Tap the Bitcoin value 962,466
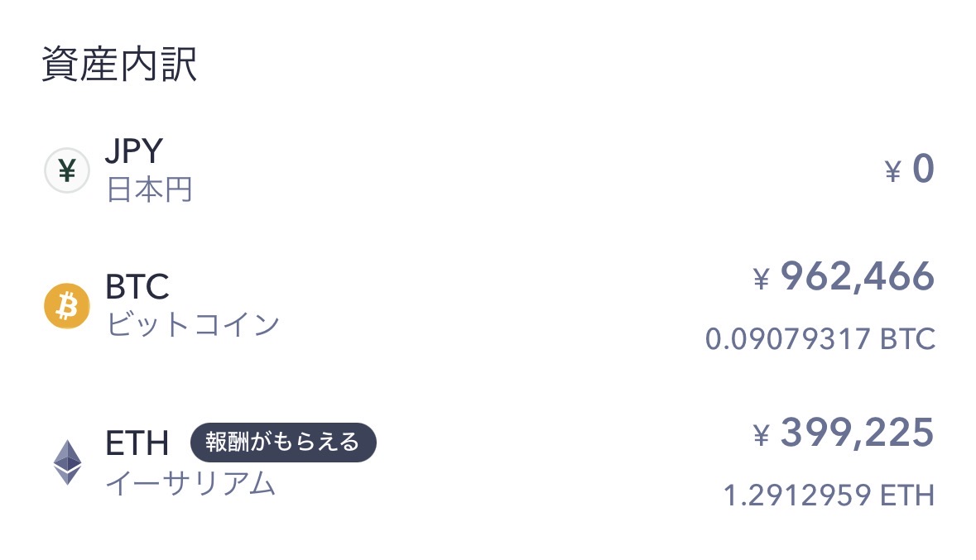This screenshot has width=976, height=560. click(x=857, y=276)
